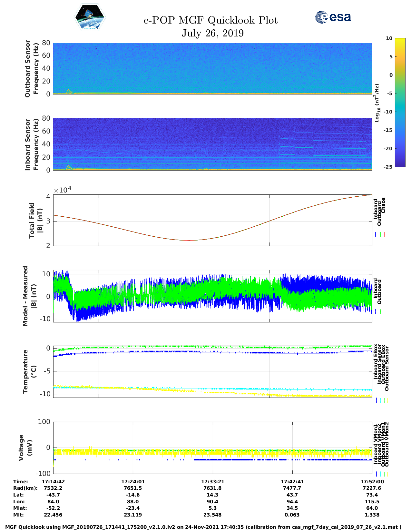
Task: Click the ESA logo
Action: 333,17
